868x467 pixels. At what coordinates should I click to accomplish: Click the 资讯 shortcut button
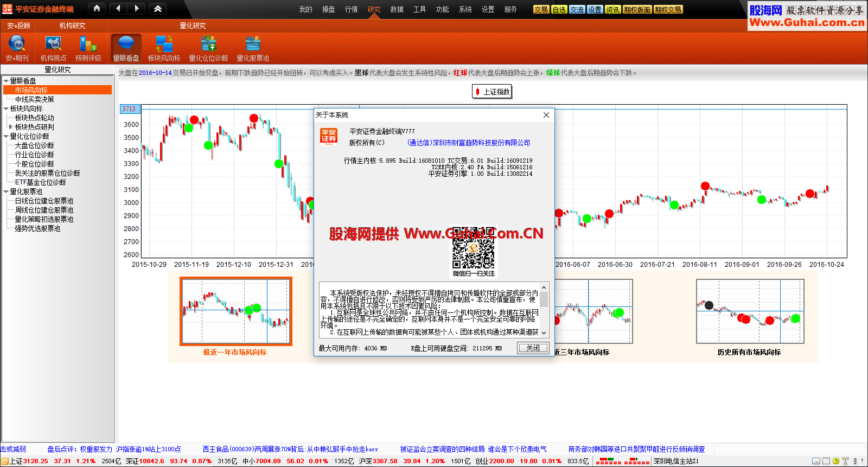click(612, 10)
